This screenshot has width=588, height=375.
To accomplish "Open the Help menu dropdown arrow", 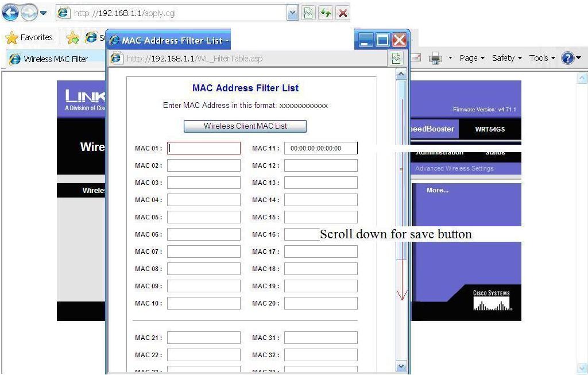I will click(579, 58).
